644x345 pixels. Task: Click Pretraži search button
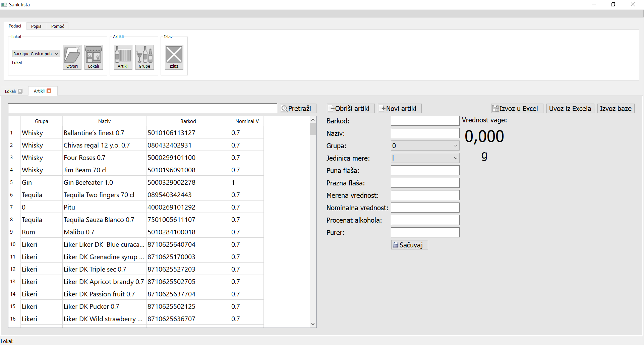(298, 108)
